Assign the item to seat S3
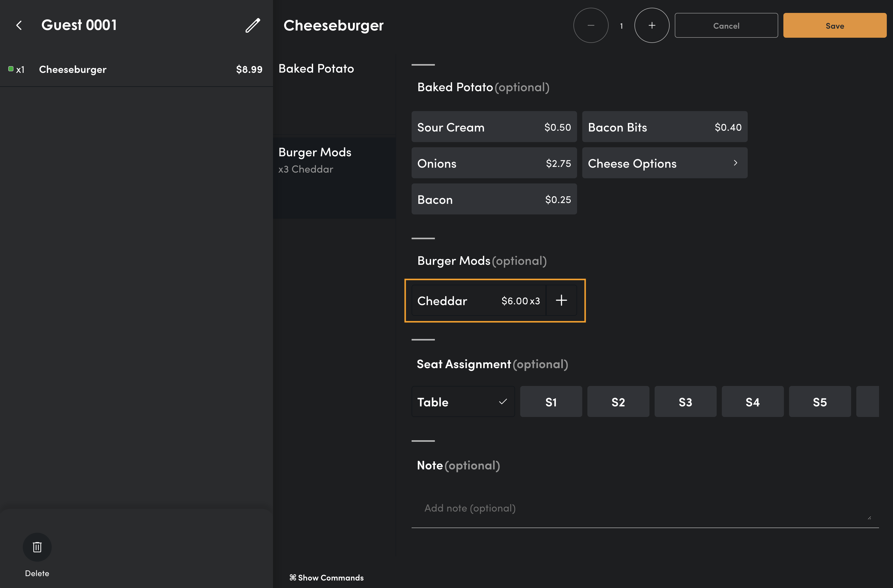Screen dimensions: 893x588 (x=685, y=402)
